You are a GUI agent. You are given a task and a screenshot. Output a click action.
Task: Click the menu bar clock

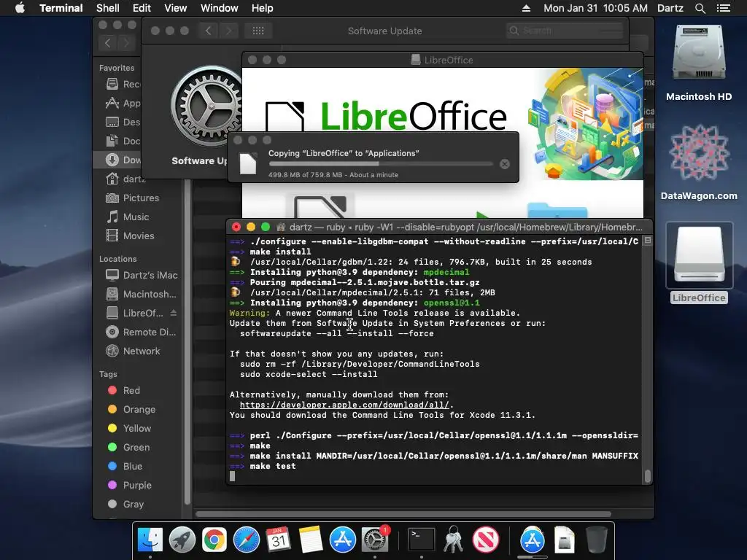tap(595, 8)
